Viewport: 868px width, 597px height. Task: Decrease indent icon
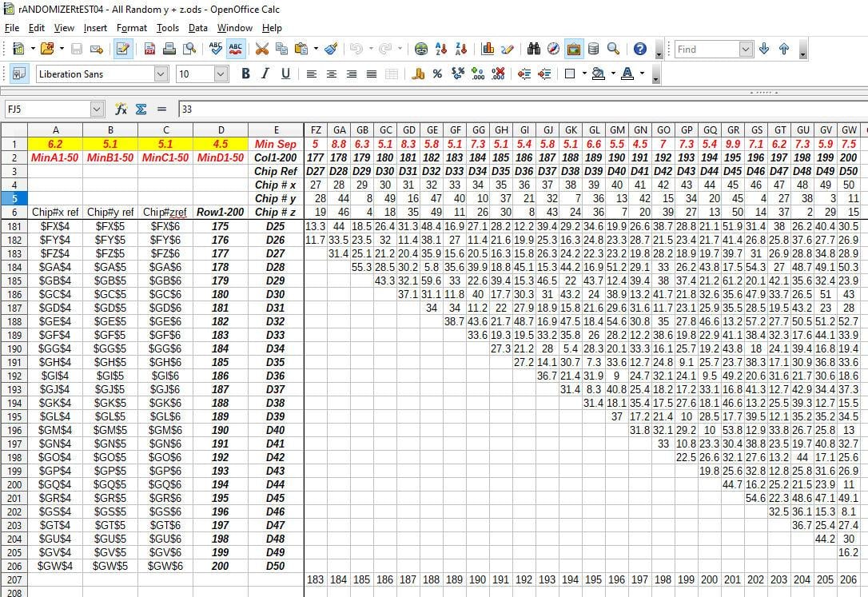(x=524, y=74)
